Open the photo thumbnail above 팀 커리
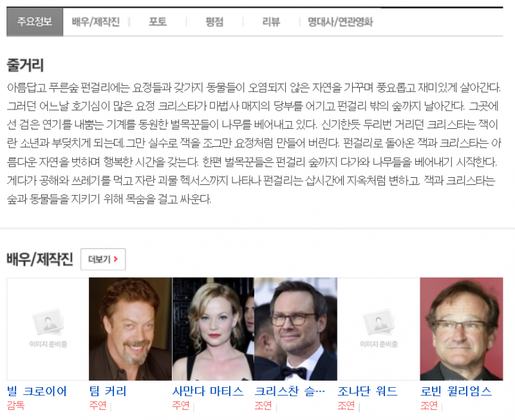The width and height of the screenshot is (515, 420). pos(130,329)
